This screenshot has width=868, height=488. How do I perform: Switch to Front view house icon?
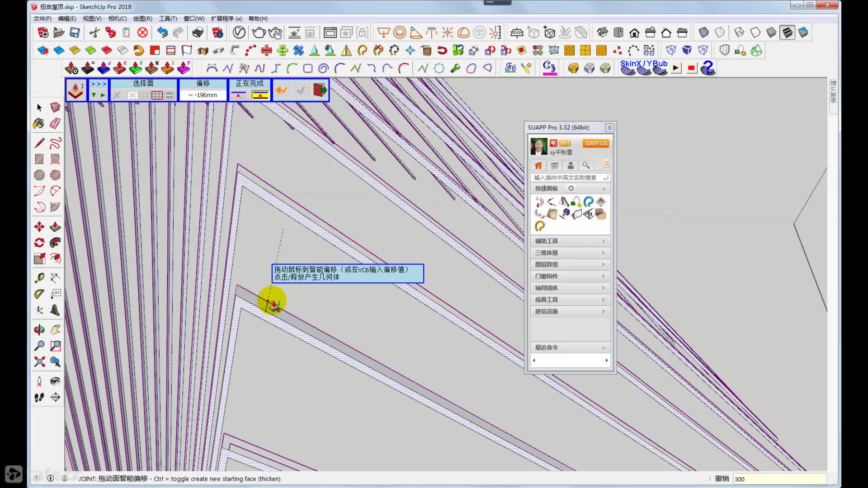pos(634,33)
